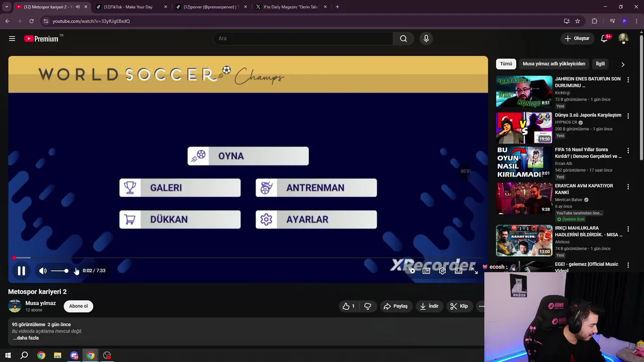Download the video with İndir
Screen dimensions: 644x362
(x=429, y=306)
